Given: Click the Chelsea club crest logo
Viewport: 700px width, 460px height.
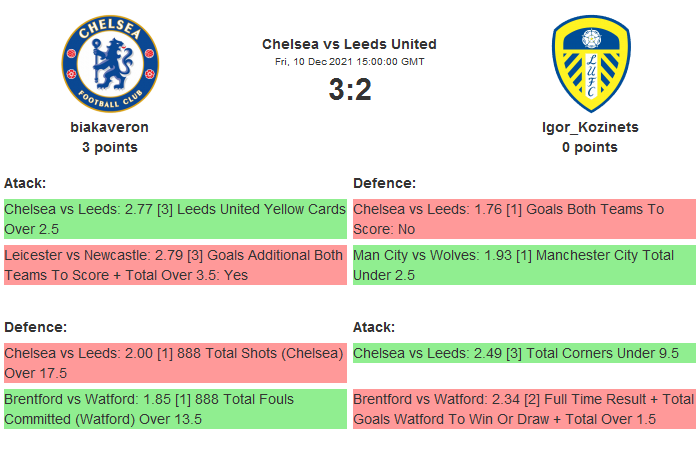Looking at the screenshot, I should coord(110,63).
